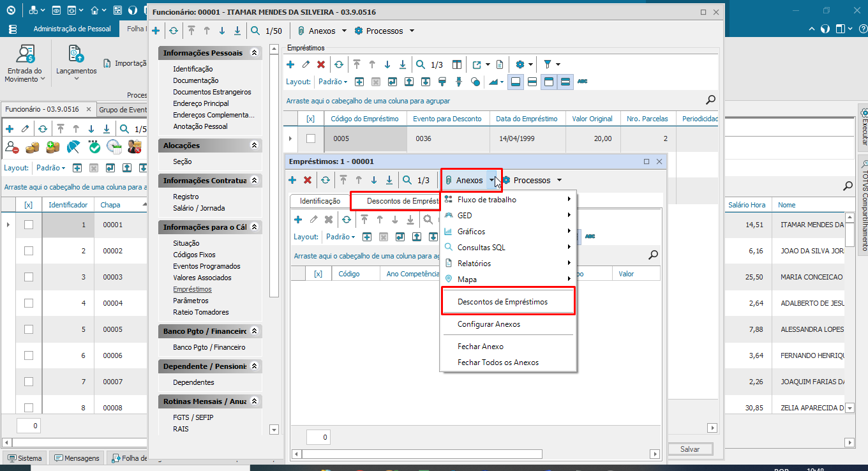The width and height of the screenshot is (868, 471).
Task: Tick checkbox for employee 00007
Action: [x=29, y=382]
